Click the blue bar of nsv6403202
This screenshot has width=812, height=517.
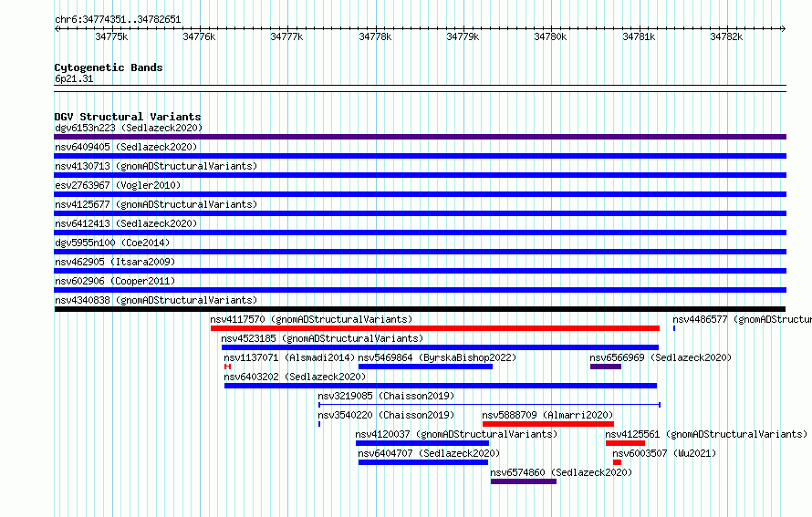(441, 386)
